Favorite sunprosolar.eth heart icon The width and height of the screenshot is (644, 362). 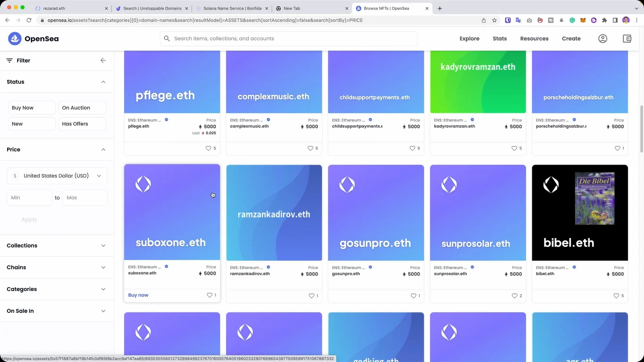click(x=514, y=296)
